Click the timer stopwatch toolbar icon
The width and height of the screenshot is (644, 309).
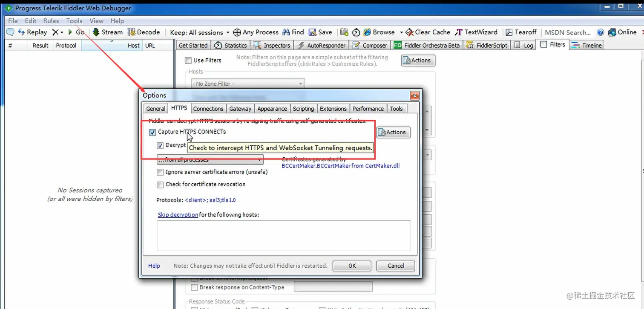click(x=356, y=32)
